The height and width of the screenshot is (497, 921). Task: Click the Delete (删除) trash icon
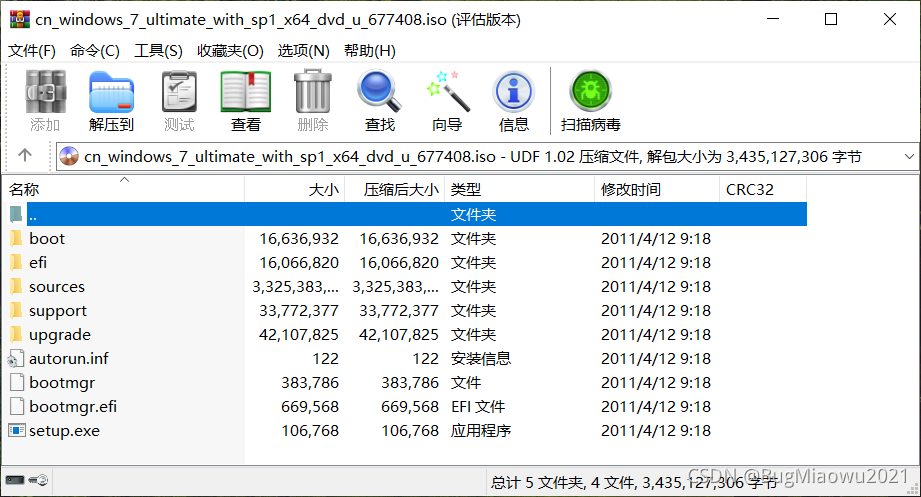click(312, 91)
